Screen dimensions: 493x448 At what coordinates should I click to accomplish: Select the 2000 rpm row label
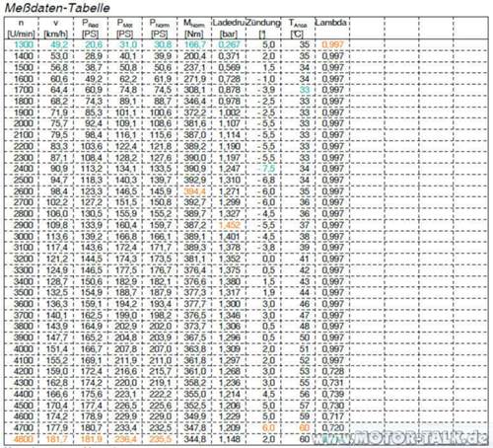click(x=24, y=123)
